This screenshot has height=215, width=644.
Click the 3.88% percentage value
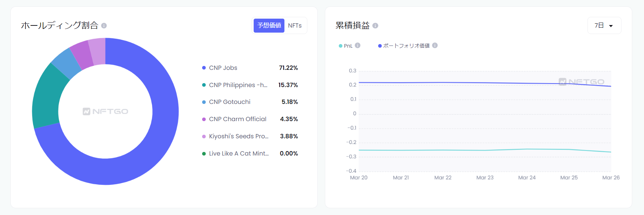click(289, 136)
